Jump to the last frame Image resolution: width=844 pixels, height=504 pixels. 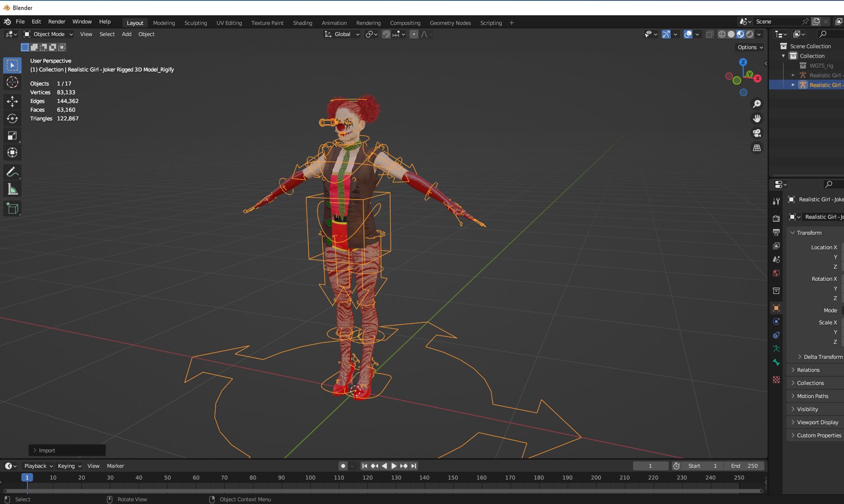pyautogui.click(x=414, y=466)
